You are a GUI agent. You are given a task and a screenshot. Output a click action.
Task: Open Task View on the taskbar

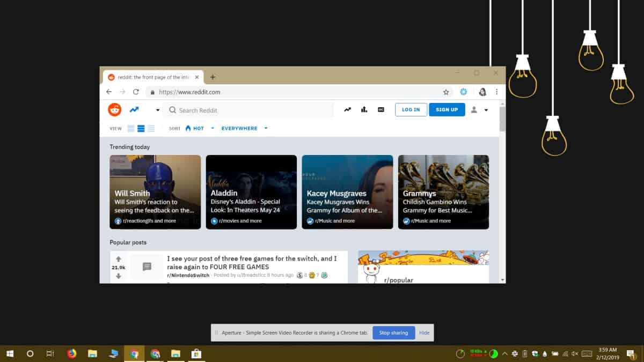[50, 353]
